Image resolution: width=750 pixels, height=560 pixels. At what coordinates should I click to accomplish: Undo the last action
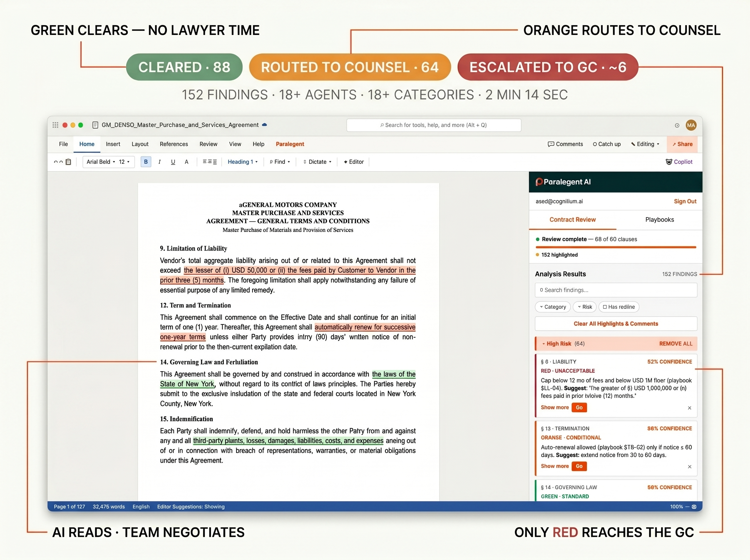[x=56, y=162]
